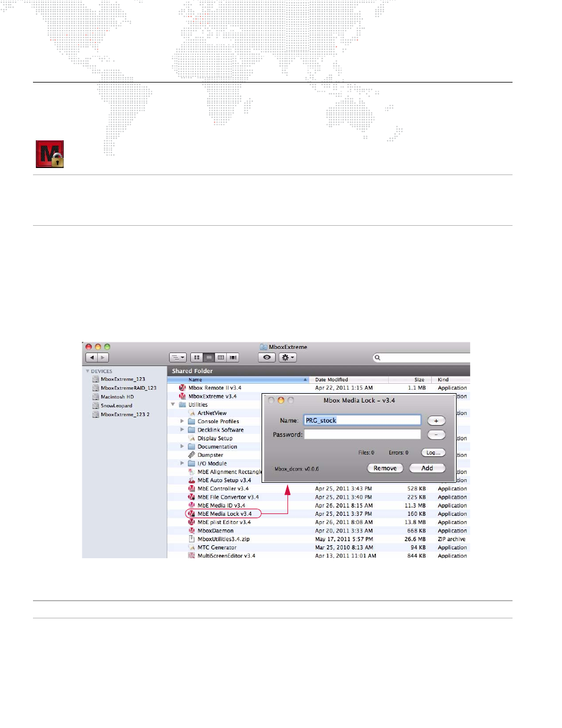
Task: Click date Apr 25, 2011 3:37 PM
Action: (343, 513)
